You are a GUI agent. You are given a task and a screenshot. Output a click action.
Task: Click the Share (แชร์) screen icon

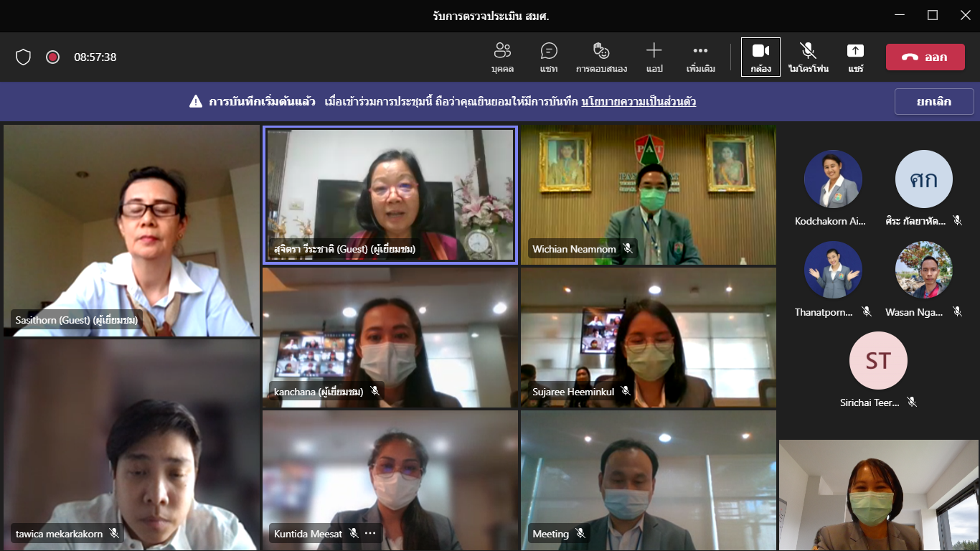click(855, 57)
